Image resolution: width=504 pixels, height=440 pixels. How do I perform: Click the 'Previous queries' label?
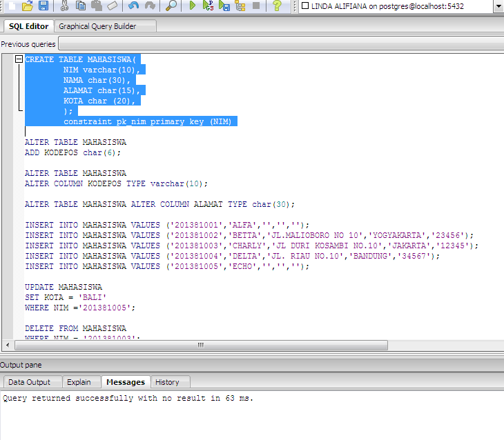click(x=28, y=44)
